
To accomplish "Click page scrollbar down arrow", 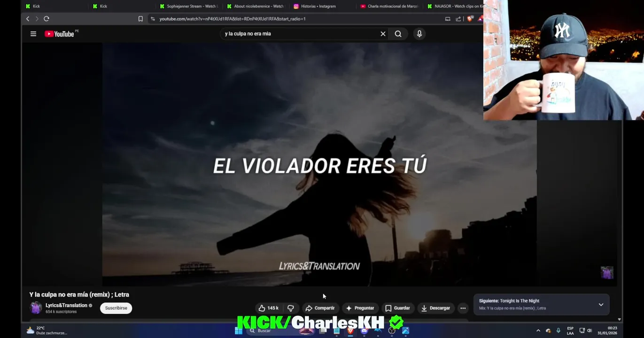I will click(619, 319).
